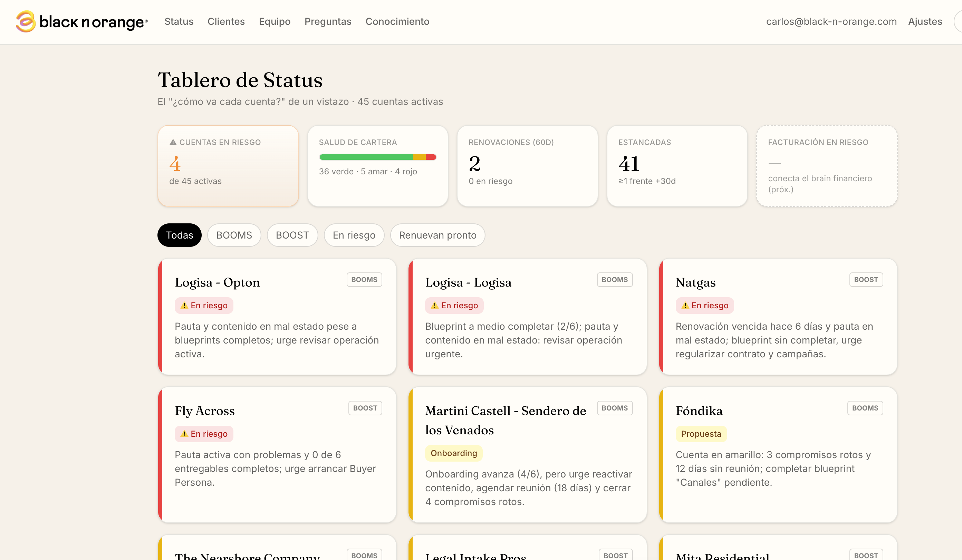Image resolution: width=962 pixels, height=560 pixels.
Task: Click '36 verde · 5 amar · 4 rojo' text
Action: coord(368,171)
